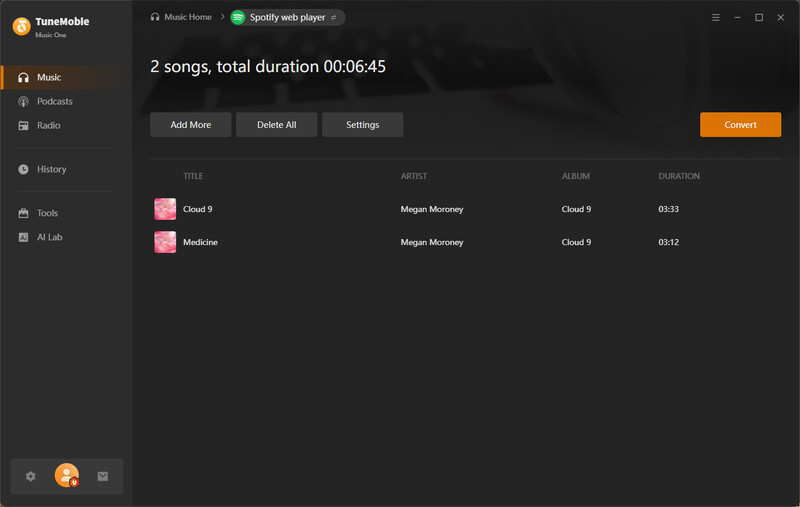This screenshot has width=800, height=507.
Task: Click the History clock icon
Action: [23, 169]
